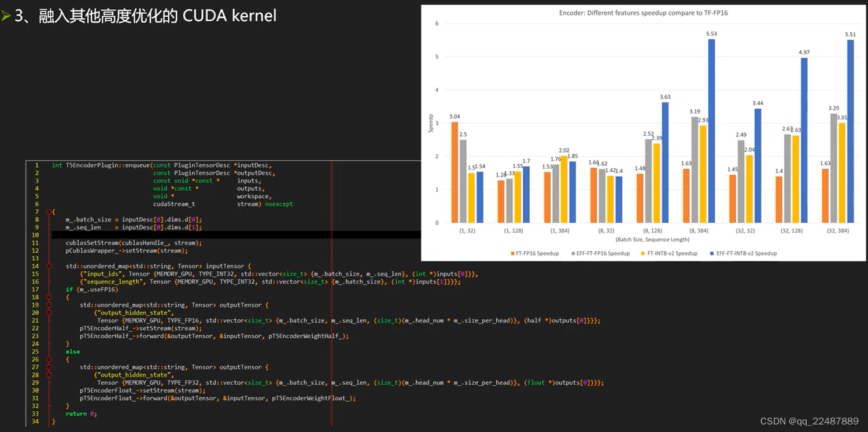Click 'm_.batch_size' assignment on line 8
This screenshot has height=432, width=868.
(134, 220)
